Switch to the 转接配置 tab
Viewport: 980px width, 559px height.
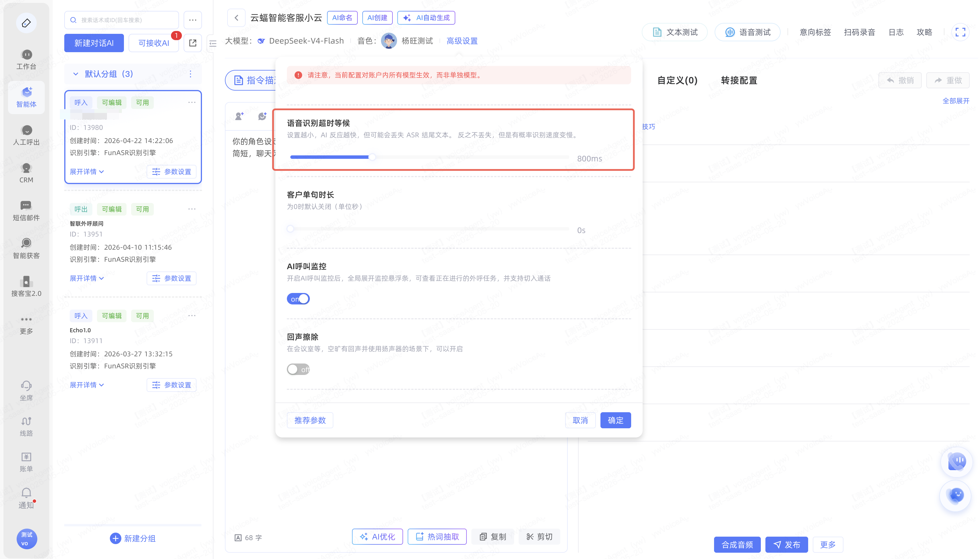(739, 80)
